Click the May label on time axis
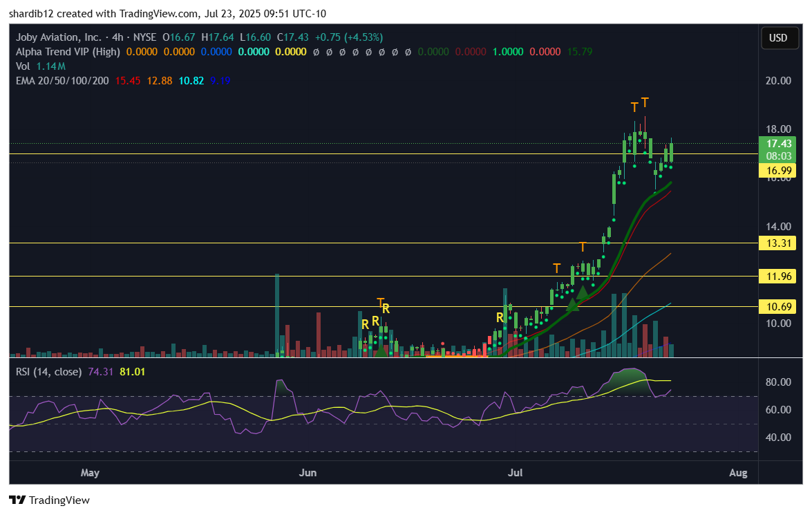812x515 pixels. point(90,473)
